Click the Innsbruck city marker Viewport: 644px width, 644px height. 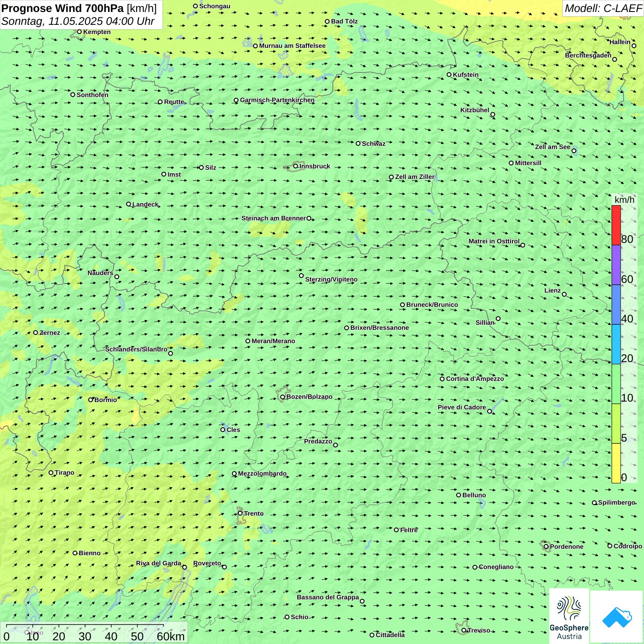296,166
